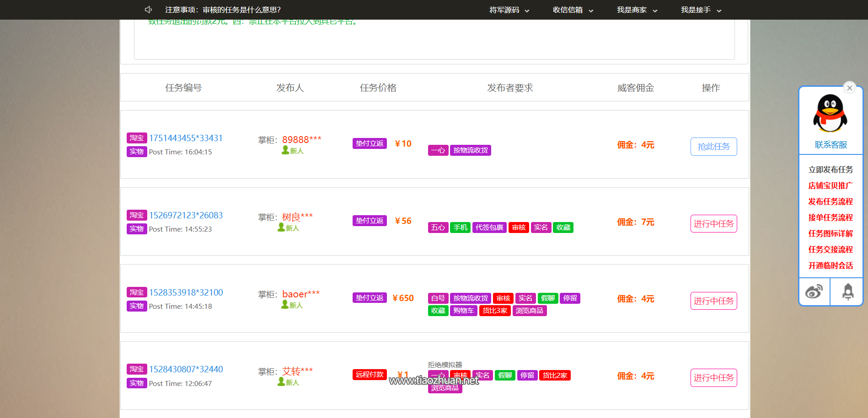Screen dimensions: 868x418
Task: Click the 收藏 badge on the ¥56 task
Action: click(x=563, y=227)
